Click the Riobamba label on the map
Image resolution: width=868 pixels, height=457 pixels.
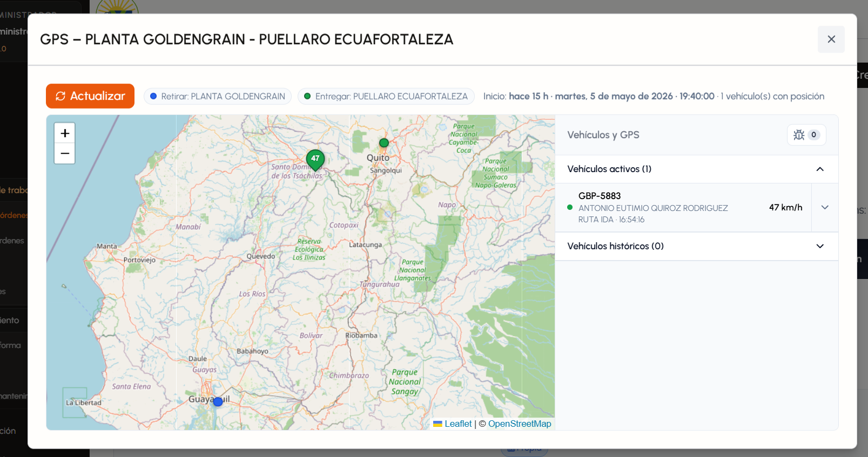361,336
